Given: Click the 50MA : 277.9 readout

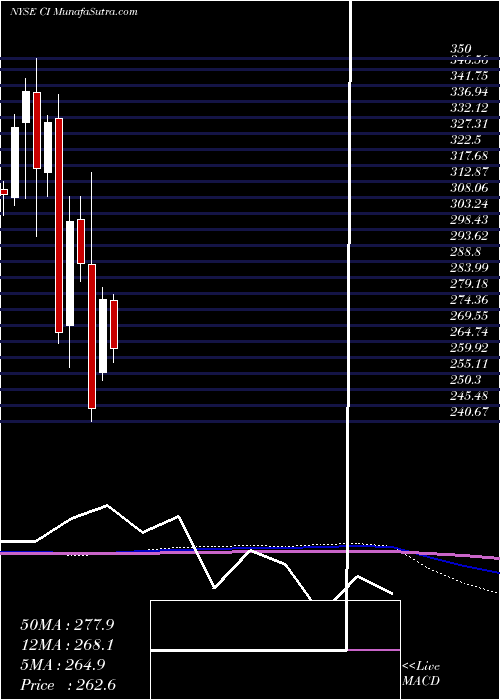Looking at the screenshot, I should 67,625.
